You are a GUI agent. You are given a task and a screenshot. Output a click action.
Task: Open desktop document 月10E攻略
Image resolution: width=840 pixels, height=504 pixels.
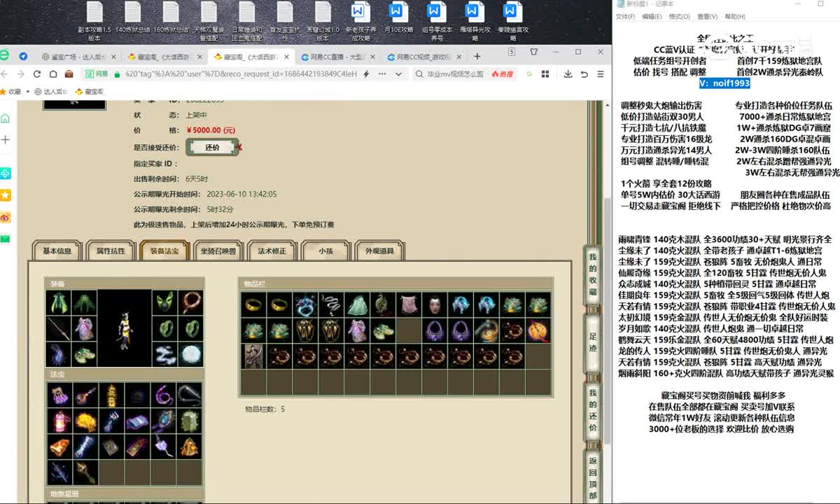(x=398, y=18)
